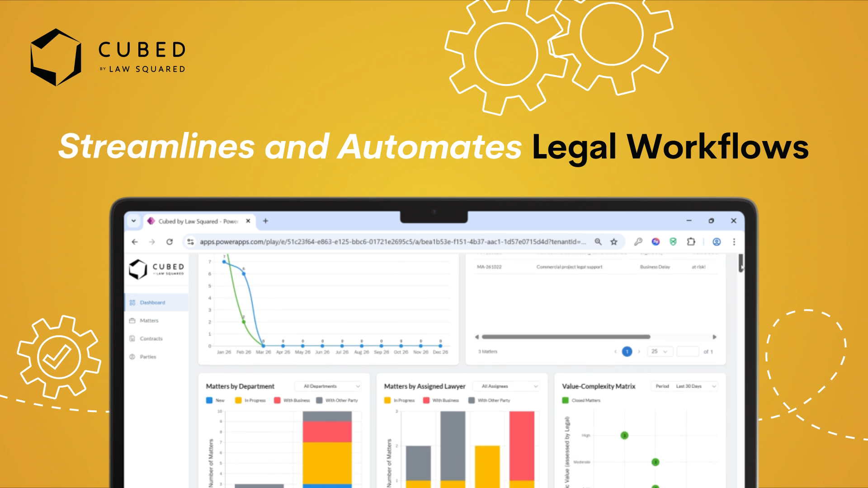Click the dashboard vertical scrollbar
The image size is (868, 488).
741,263
